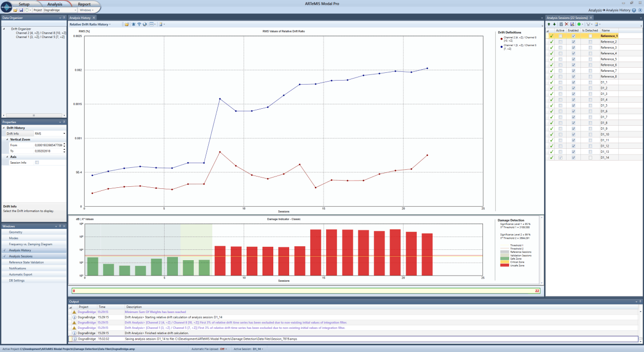Open Automatic Export window entry
Image resolution: width=644 pixels, height=352 pixels.
tap(33, 275)
